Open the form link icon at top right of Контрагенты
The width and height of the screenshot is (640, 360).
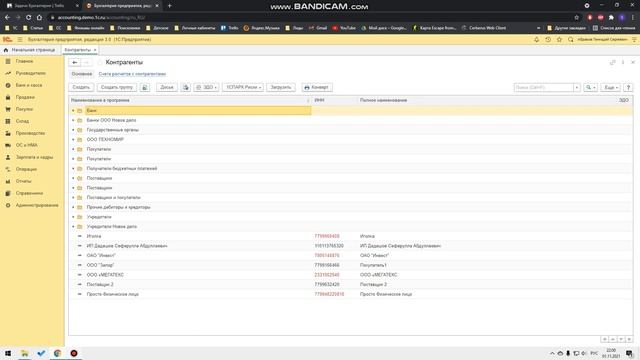(612, 62)
